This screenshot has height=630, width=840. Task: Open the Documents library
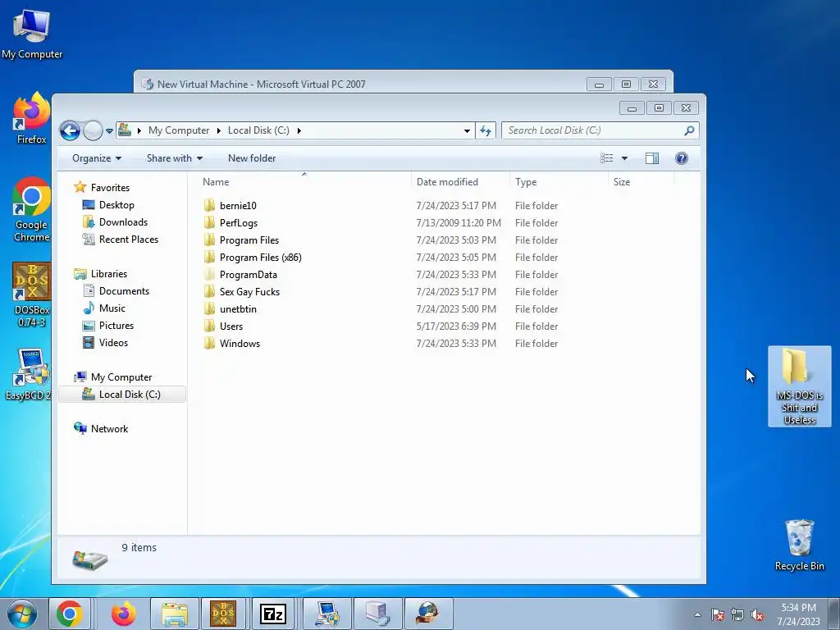(x=124, y=291)
